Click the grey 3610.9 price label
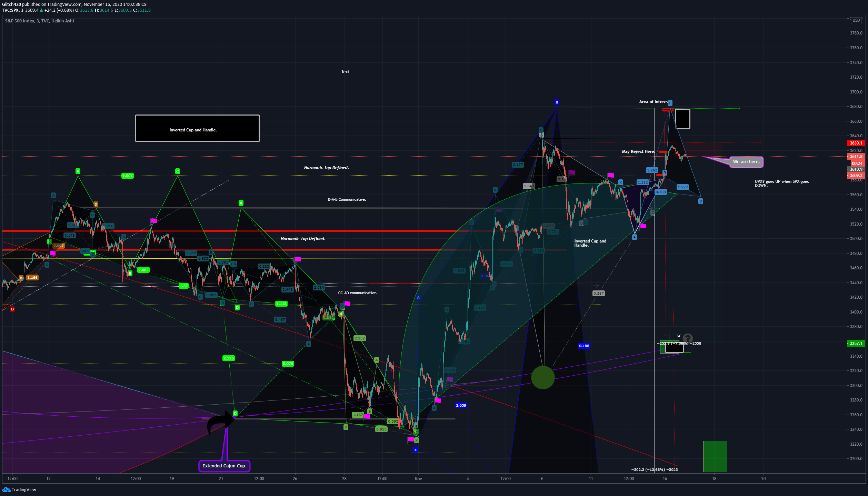This screenshot has width=868, height=496. pyautogui.click(x=856, y=169)
